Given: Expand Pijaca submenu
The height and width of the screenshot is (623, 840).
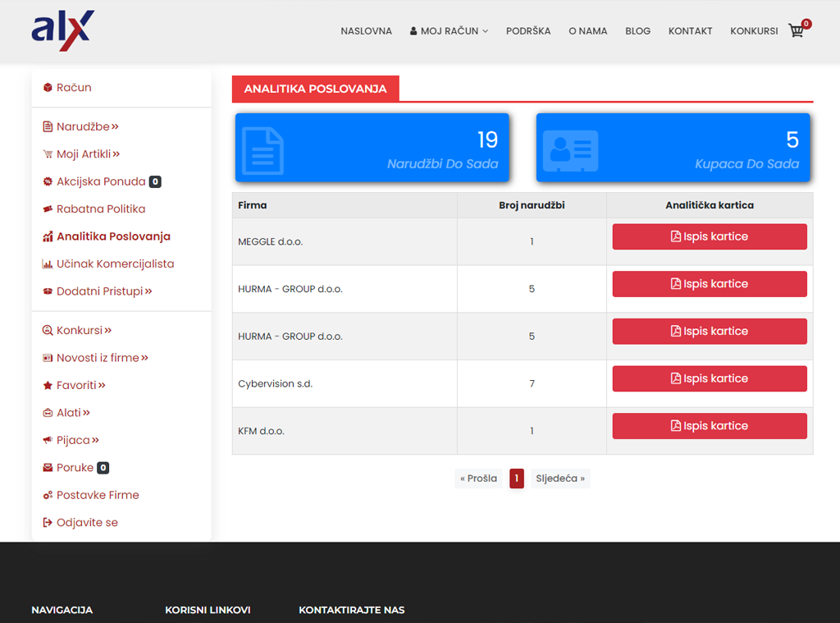Looking at the screenshot, I should tap(95, 440).
